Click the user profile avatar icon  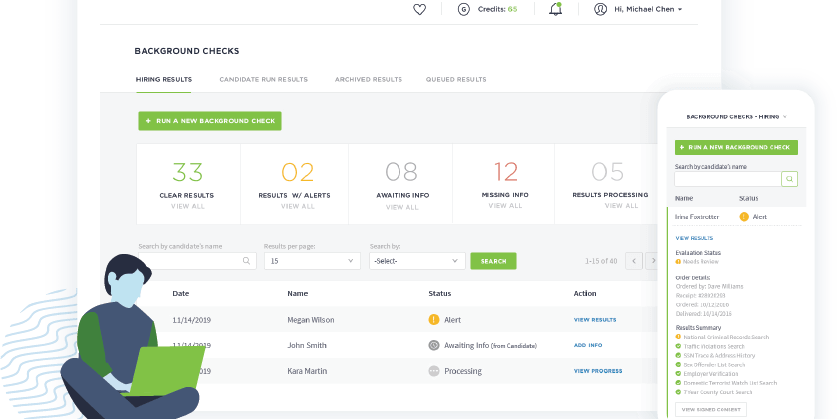click(x=600, y=9)
